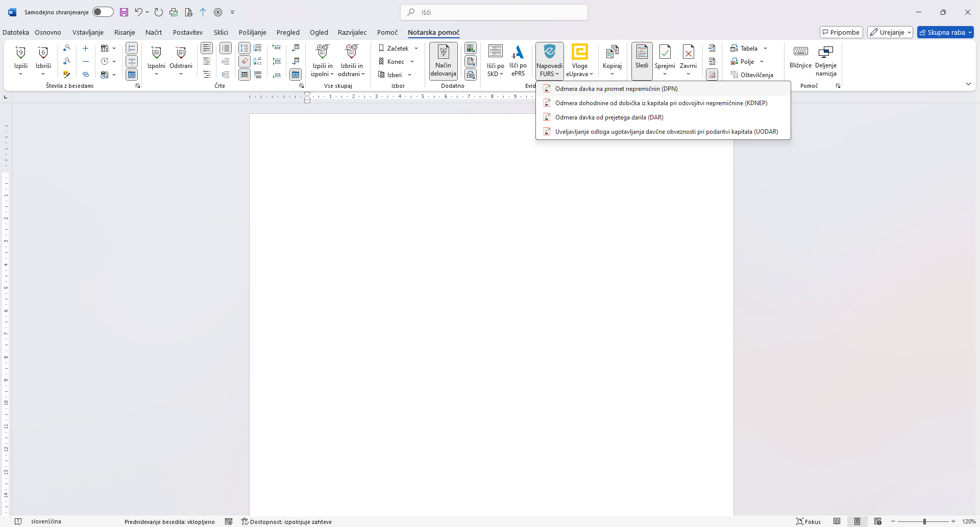
Task: Click the Skupna raba button
Action: [945, 32]
